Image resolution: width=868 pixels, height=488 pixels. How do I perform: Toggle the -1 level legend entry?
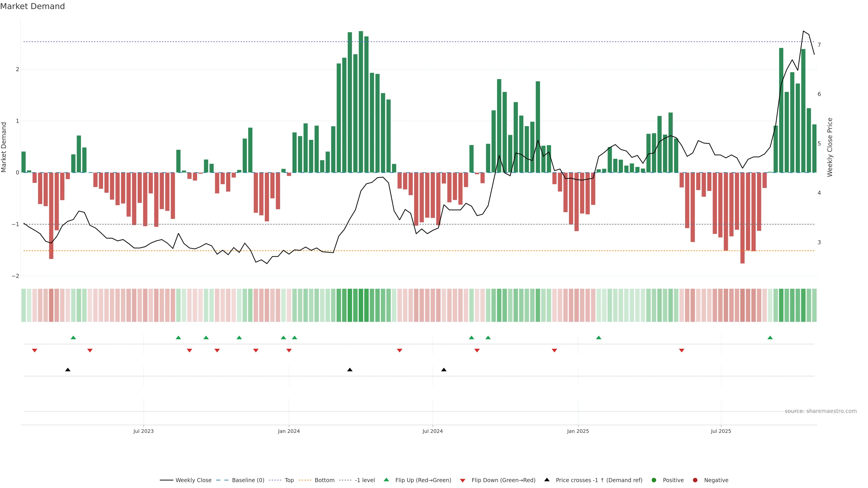pyautogui.click(x=365, y=480)
